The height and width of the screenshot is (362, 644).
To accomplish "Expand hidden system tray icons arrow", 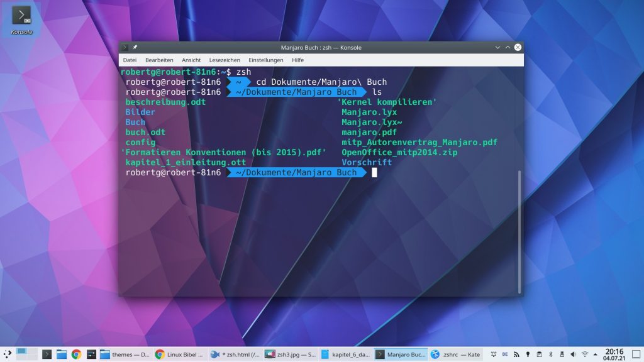I will (595, 354).
